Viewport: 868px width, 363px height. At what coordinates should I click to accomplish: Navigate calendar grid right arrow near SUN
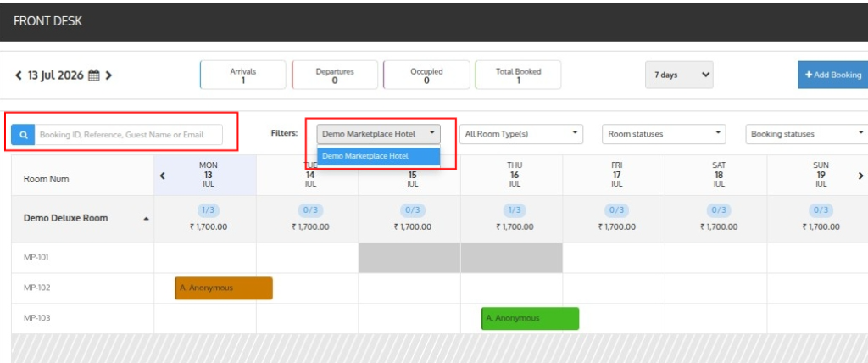coord(861,176)
